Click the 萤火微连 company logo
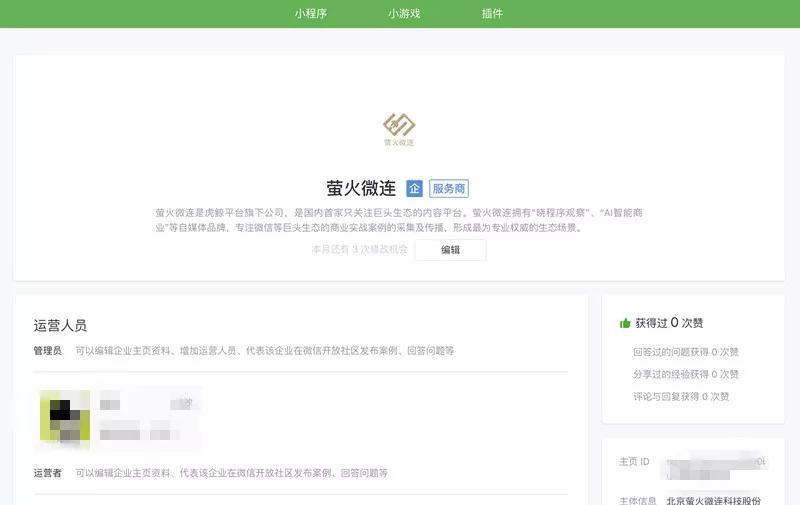 coord(399,130)
